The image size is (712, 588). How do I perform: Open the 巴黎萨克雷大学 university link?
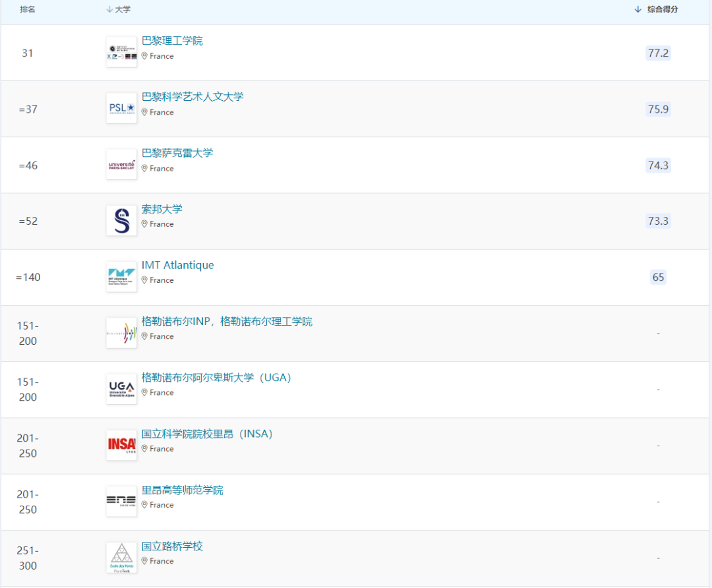(x=178, y=152)
